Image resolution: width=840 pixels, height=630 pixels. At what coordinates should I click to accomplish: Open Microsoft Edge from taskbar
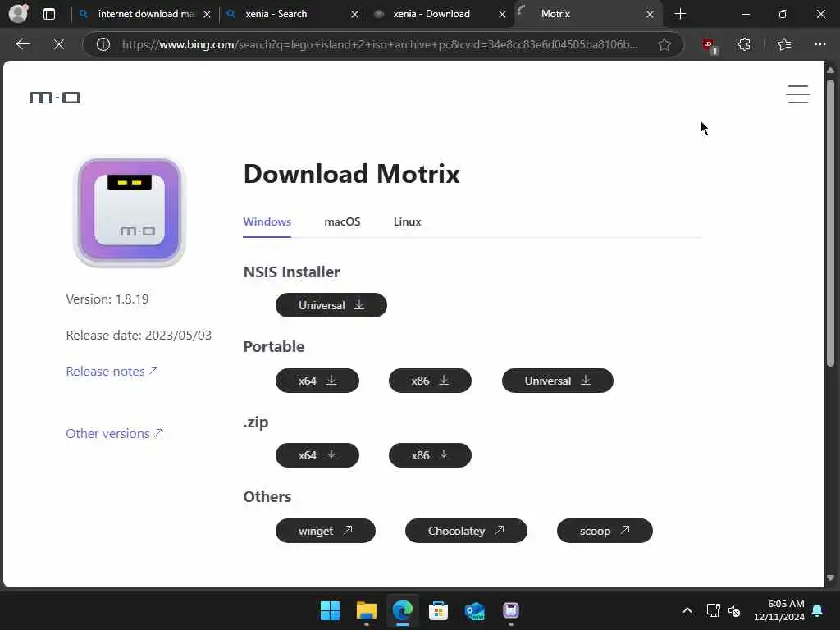(x=402, y=610)
